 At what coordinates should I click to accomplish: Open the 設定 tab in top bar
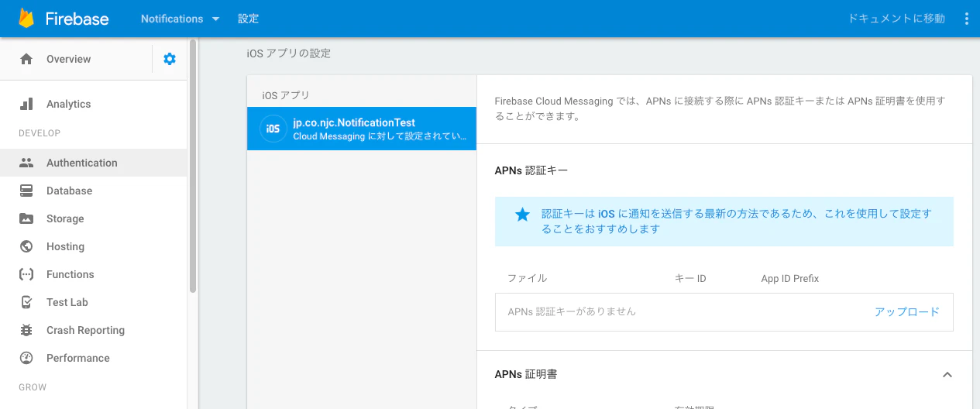tap(249, 19)
